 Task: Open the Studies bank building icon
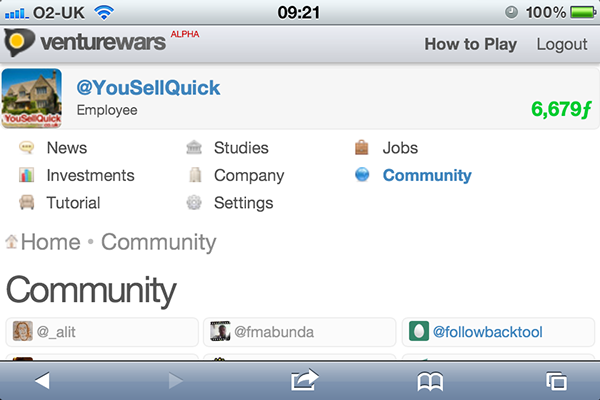[194, 147]
